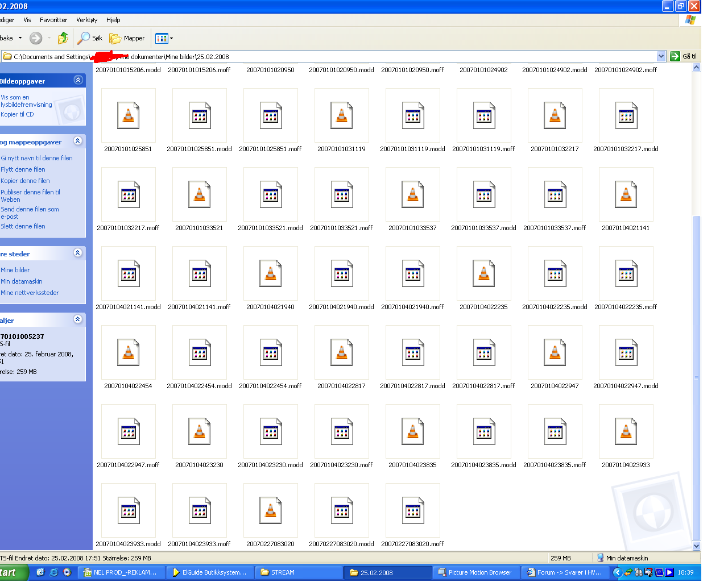Image resolution: width=728 pixels, height=582 pixels.
Task: Select file 20070101025851.moff icon
Action: pos(271,115)
